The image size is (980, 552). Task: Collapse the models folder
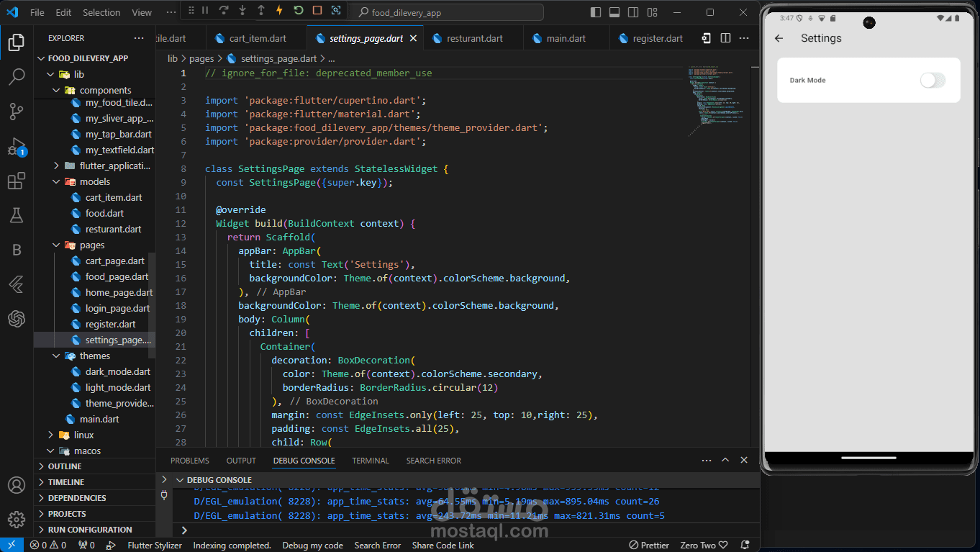(57, 181)
